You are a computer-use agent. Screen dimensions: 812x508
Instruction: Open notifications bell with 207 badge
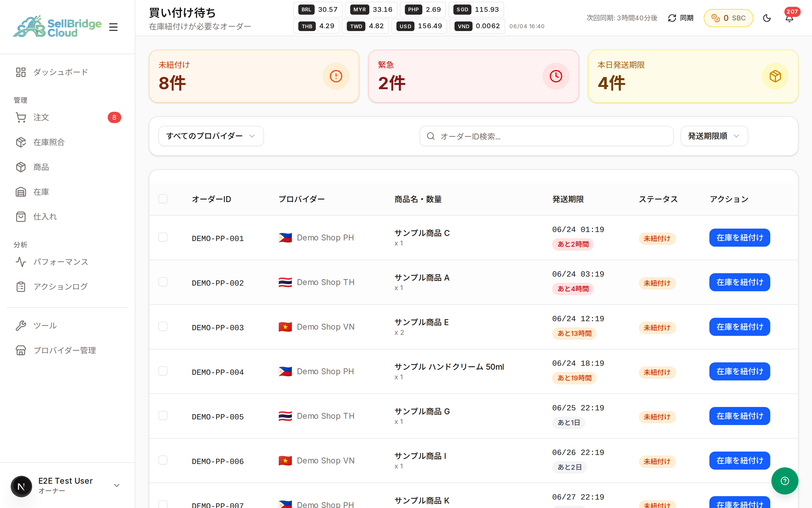(789, 18)
